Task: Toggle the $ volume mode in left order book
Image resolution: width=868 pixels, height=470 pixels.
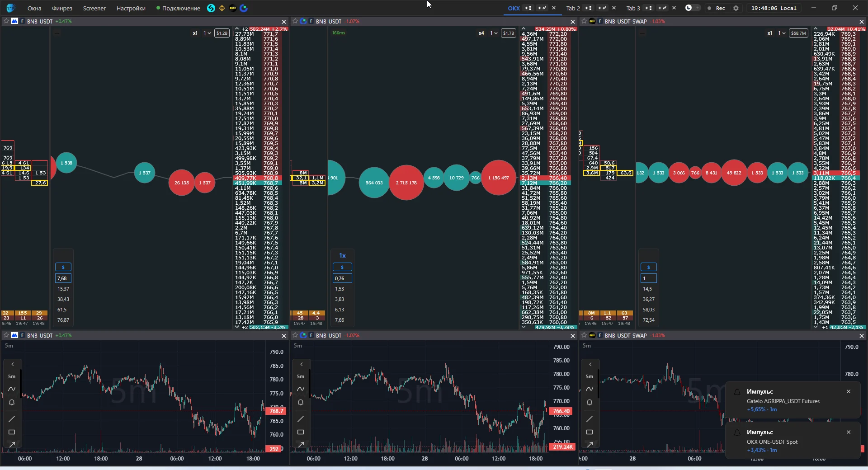Action: coord(63,267)
